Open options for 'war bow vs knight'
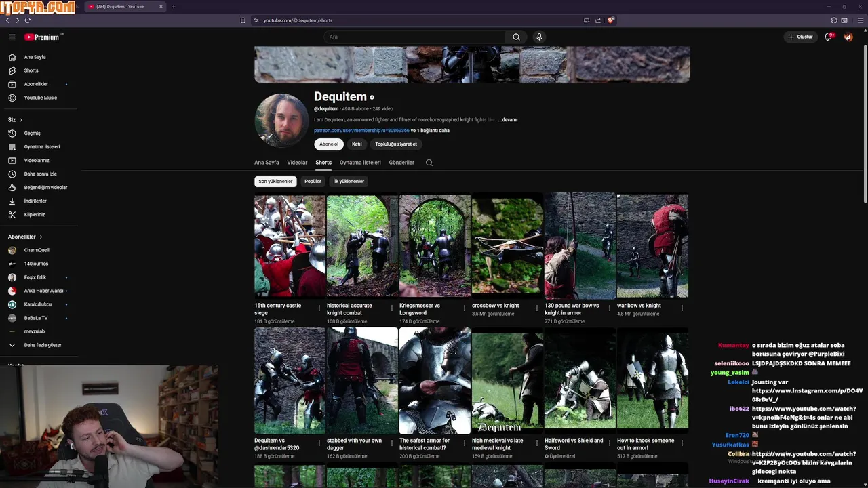 (682, 308)
